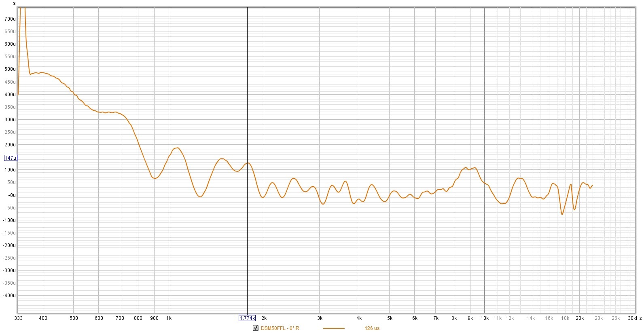Click the 5k frequency axis label
The width and height of the screenshot is (644, 334).
coord(390,318)
